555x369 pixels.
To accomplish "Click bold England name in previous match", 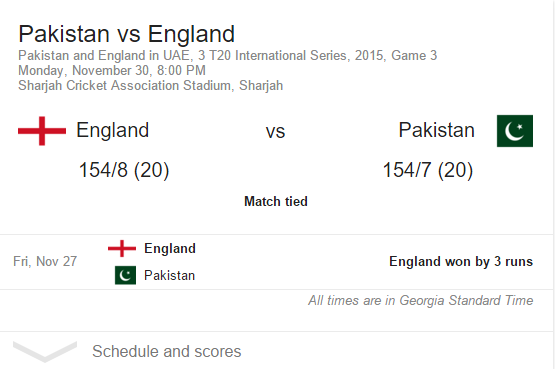I will click(x=170, y=248).
